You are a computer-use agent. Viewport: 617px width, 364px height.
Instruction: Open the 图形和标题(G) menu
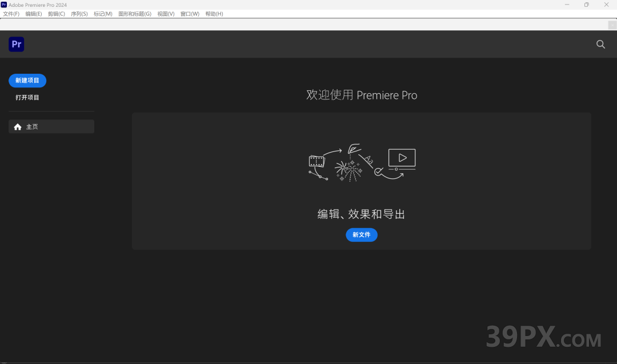(135, 14)
